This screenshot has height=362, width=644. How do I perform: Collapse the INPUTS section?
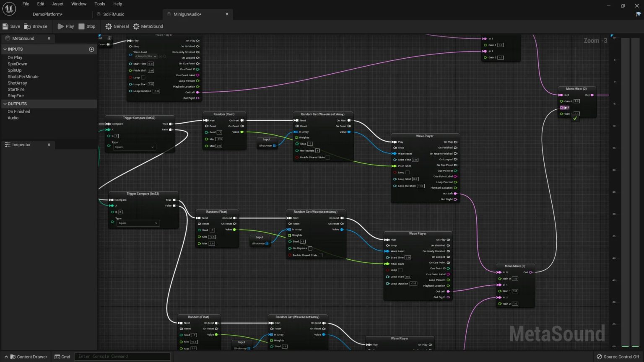(x=5, y=49)
